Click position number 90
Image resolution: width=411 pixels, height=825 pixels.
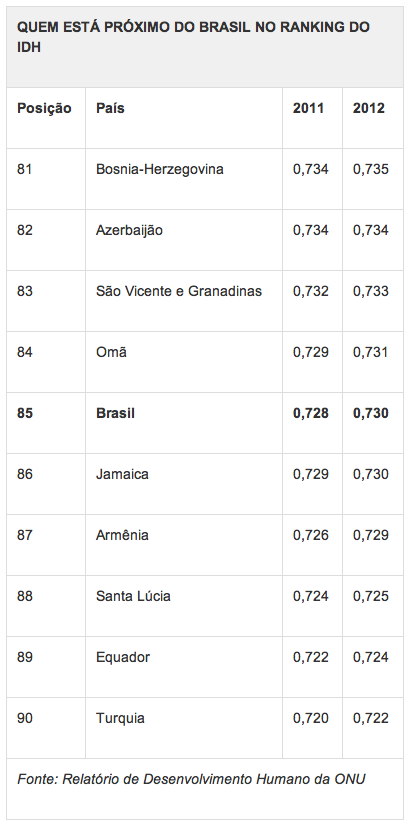pos(25,718)
